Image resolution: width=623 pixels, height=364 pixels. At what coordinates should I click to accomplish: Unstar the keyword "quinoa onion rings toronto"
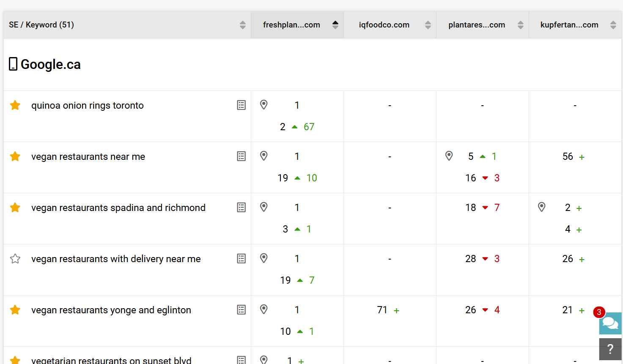15,105
